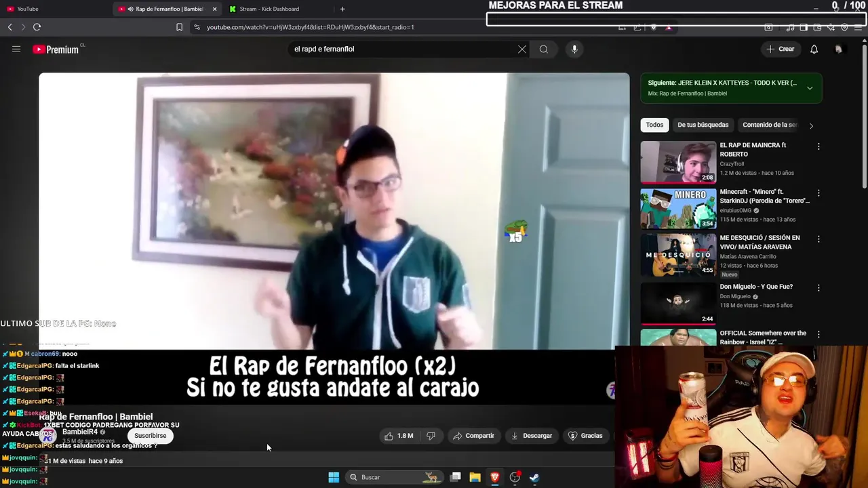Open more options for Don Miguelo video
Screen dimensions: 868x488
(x=818, y=287)
